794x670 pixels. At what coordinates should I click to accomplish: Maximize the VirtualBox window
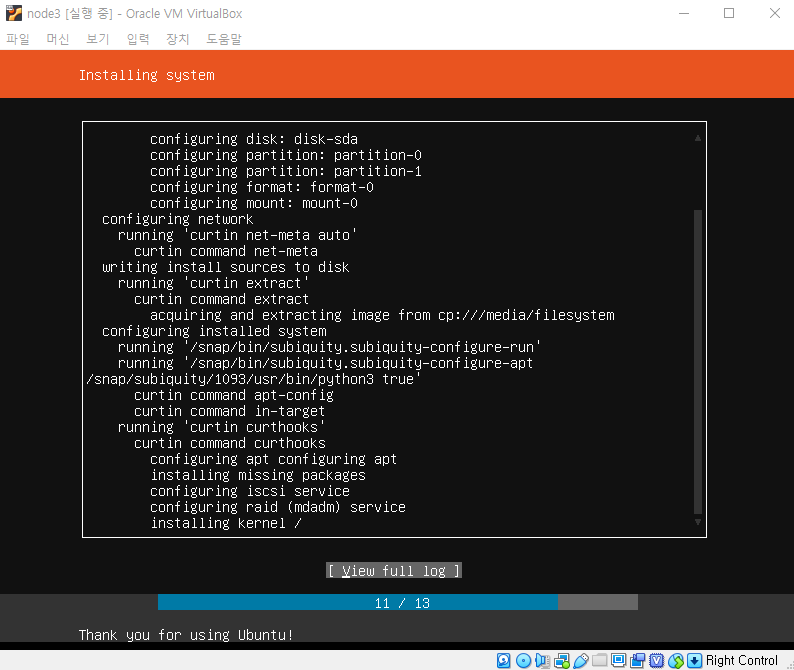[x=729, y=13]
